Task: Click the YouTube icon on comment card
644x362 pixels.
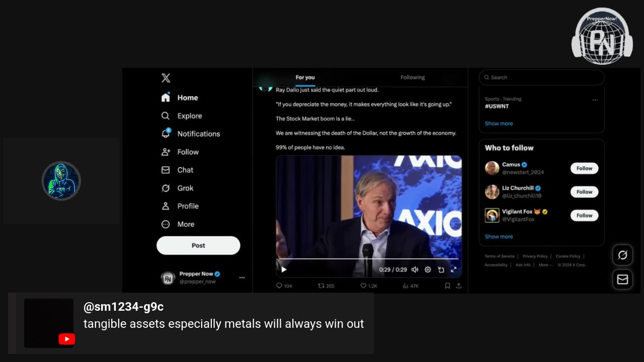Action: tap(66, 339)
